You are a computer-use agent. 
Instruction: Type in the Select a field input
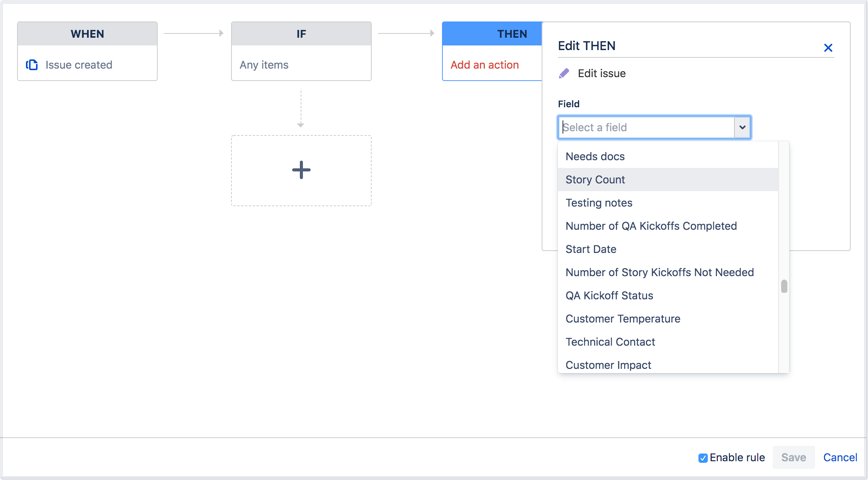646,127
